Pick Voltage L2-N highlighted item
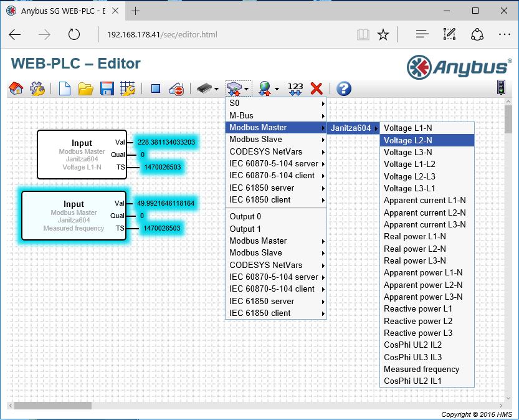519x420 pixels. pyautogui.click(x=427, y=140)
